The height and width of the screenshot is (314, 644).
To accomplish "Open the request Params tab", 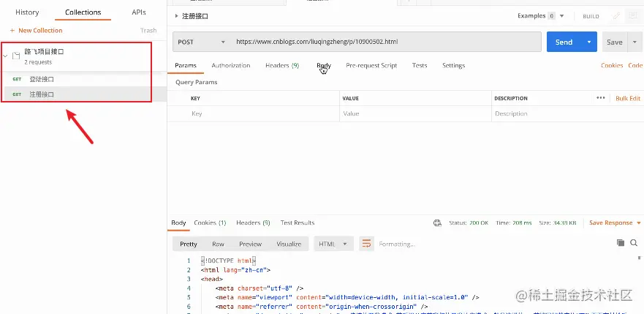I will click(186, 65).
